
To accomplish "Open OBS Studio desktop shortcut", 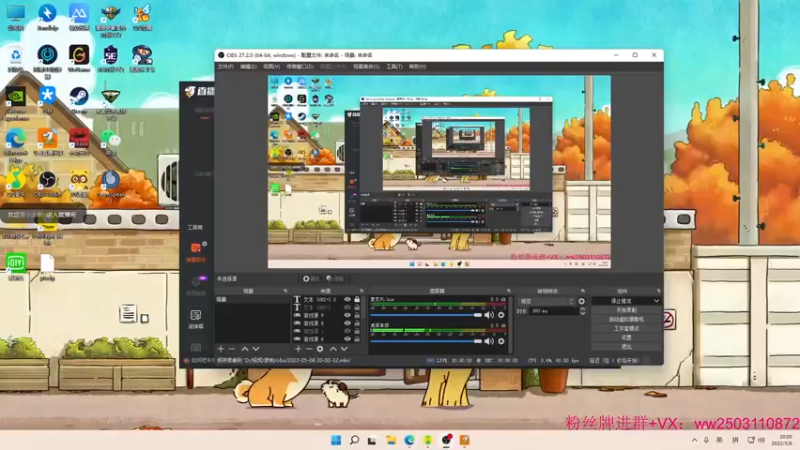I will [x=47, y=185].
